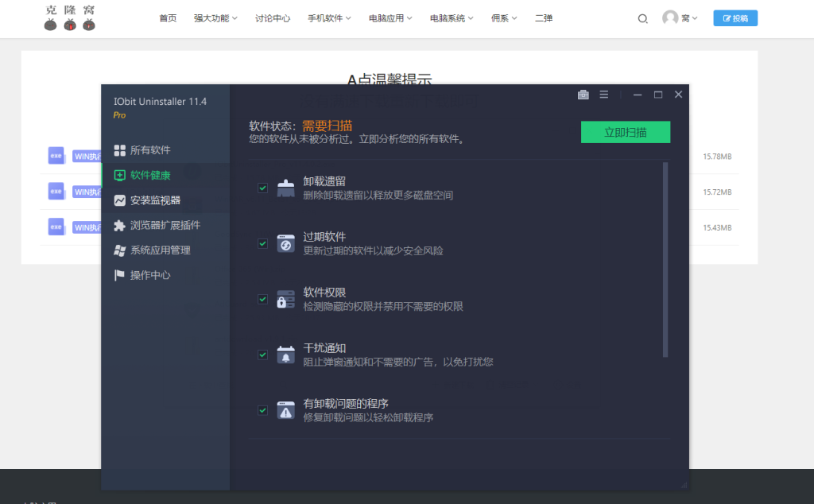Viewport: 814px width, 504px height.
Task: Click the user avatar icon on webpage
Action: (x=670, y=17)
